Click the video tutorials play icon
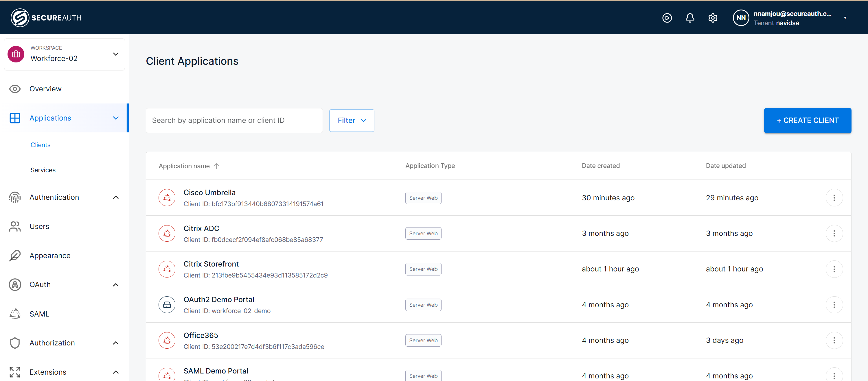Screen dimensions: 868x381 pyautogui.click(x=667, y=18)
